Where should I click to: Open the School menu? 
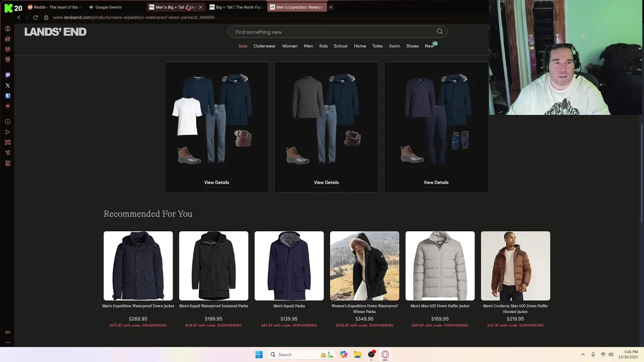pos(341,46)
